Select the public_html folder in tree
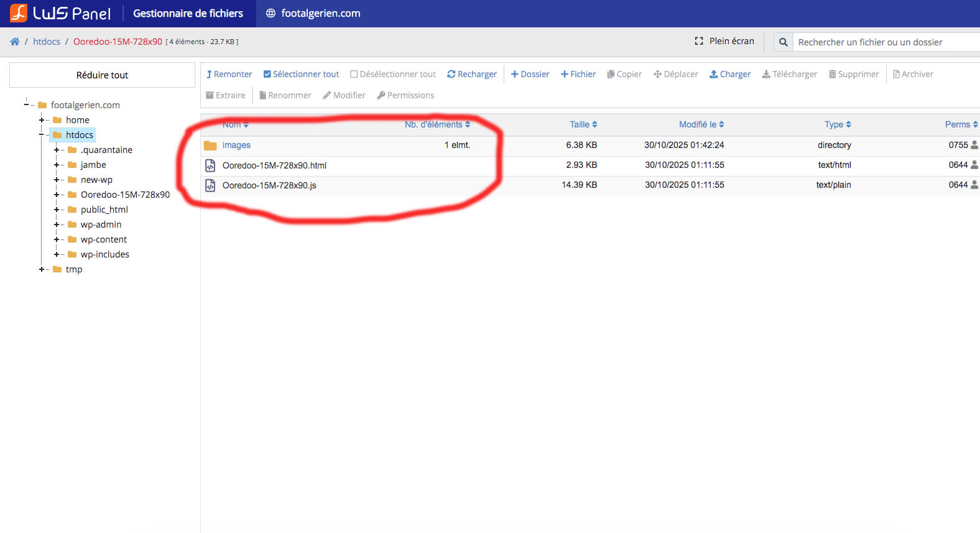 104,210
